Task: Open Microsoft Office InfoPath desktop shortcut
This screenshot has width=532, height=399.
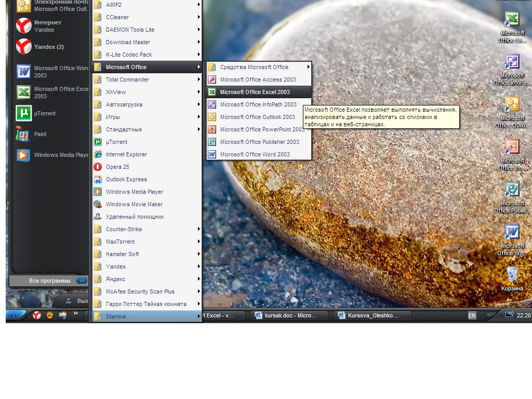Action: pos(512,70)
